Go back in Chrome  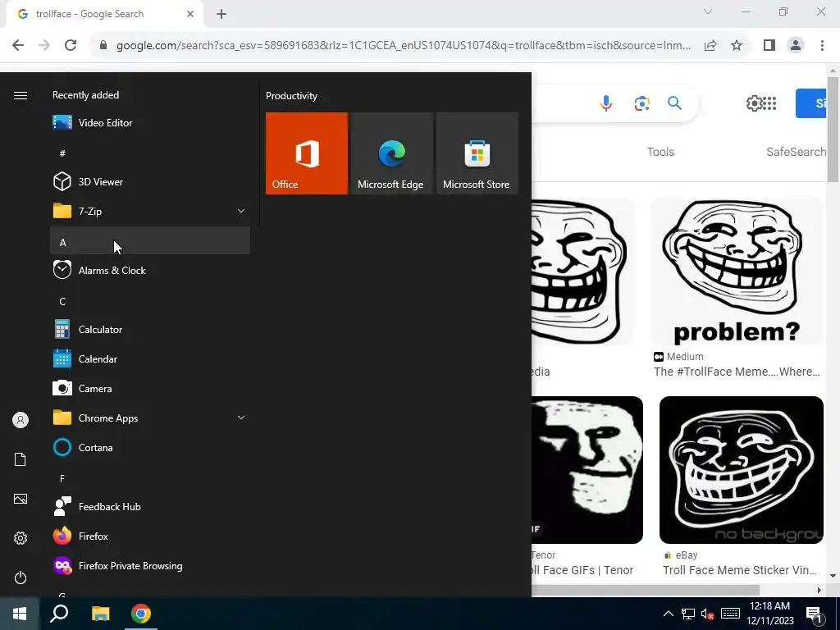click(18, 46)
